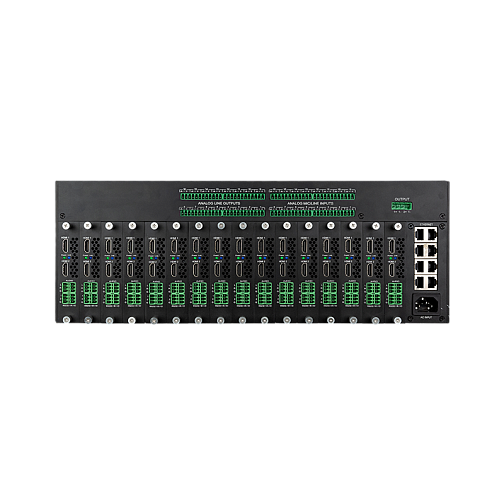Click the top thumbscrew of the leftmost card

(65, 226)
